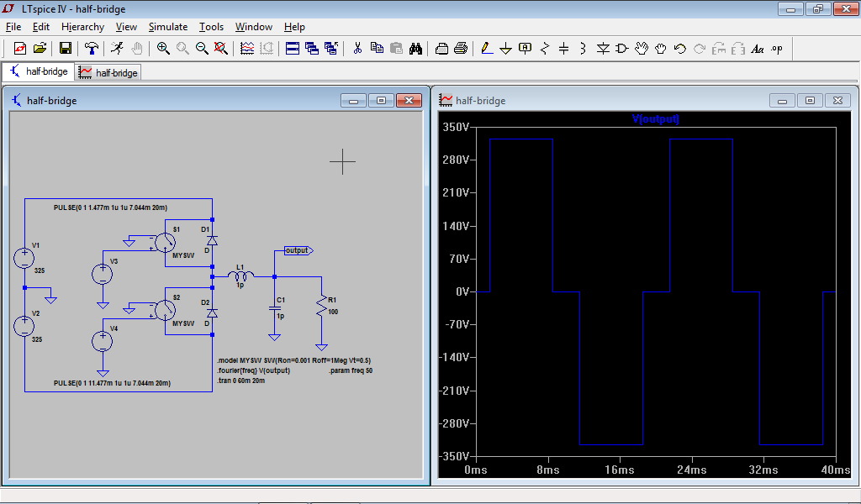Select voltage source V1 symbol

[24, 258]
